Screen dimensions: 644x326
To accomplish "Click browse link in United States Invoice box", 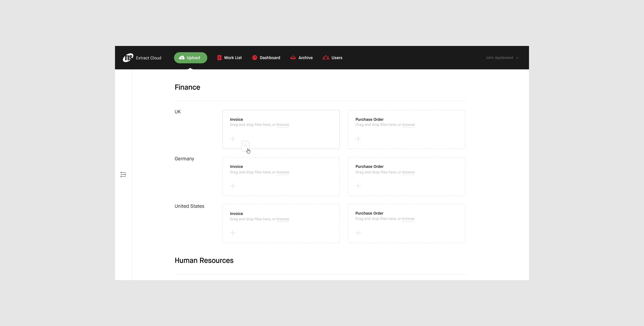I will coord(283,219).
